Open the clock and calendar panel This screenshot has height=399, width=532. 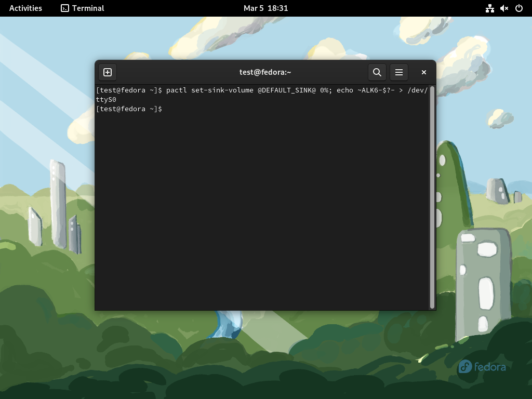pyautogui.click(x=265, y=8)
